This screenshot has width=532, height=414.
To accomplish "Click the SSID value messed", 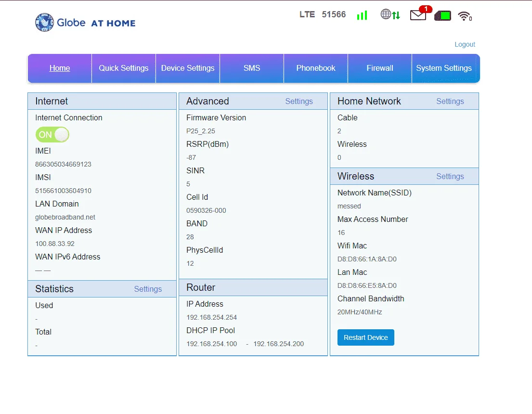I will [349, 207].
